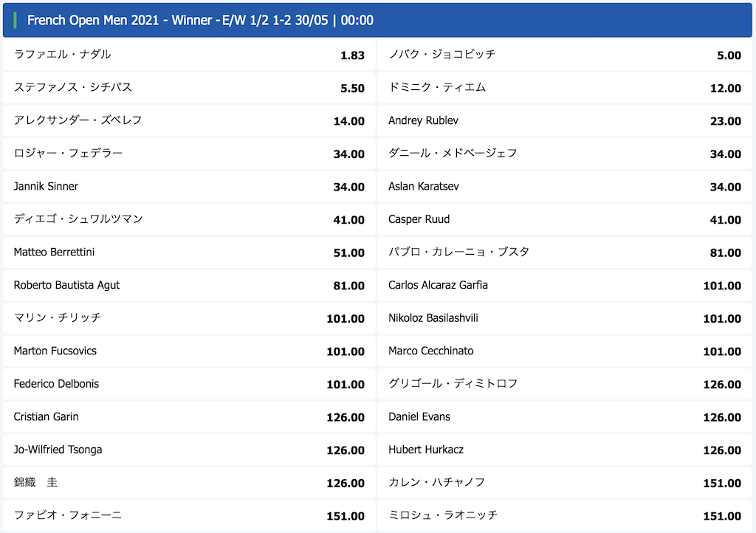Pick カレン・ハチャノフ at 151.00

565,482
